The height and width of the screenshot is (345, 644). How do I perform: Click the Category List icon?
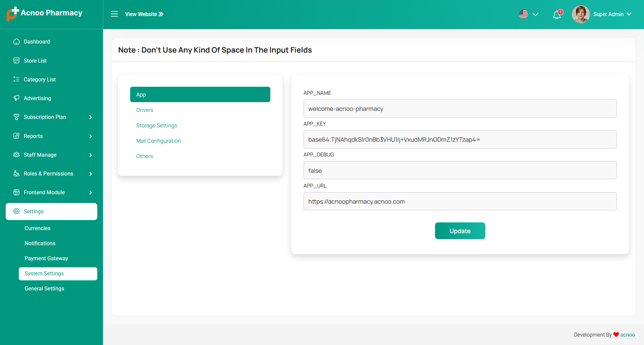[16, 79]
